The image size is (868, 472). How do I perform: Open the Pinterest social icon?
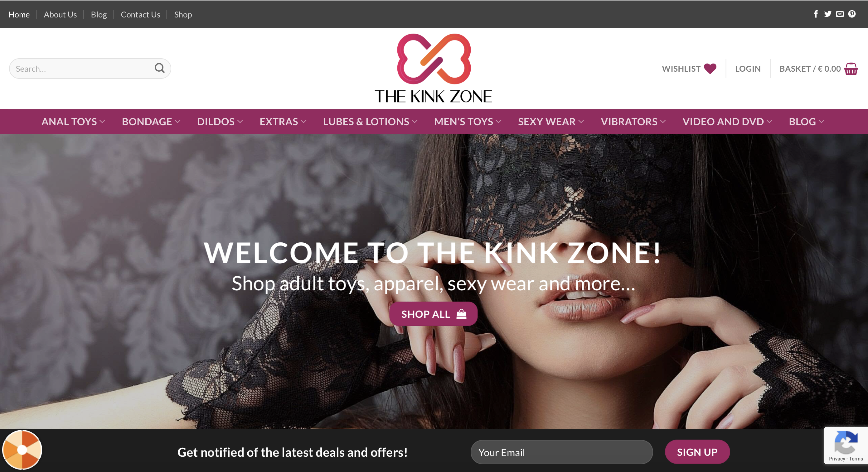point(852,14)
